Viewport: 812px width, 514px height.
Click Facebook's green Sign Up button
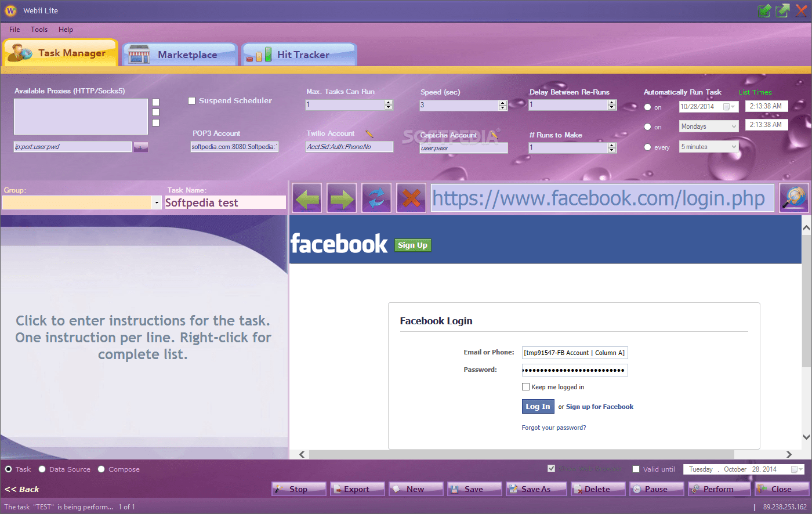(412, 245)
